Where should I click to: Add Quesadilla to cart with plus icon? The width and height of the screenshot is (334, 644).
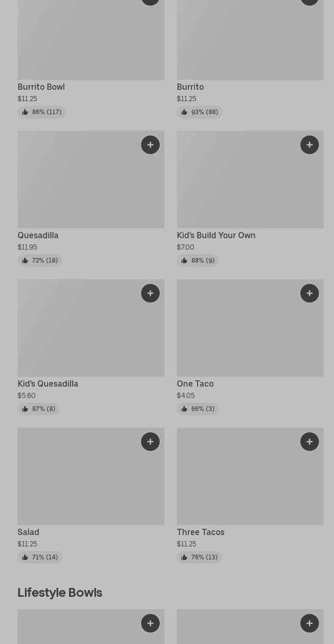(x=150, y=145)
